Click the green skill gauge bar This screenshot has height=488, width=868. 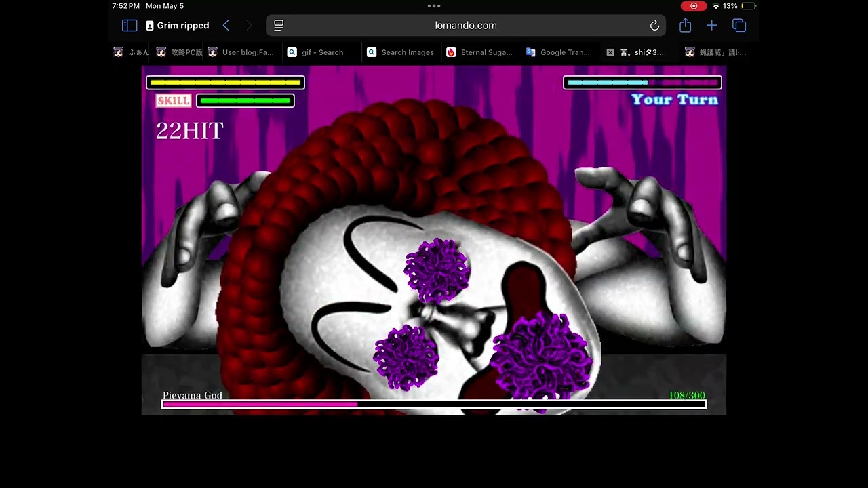pos(245,101)
